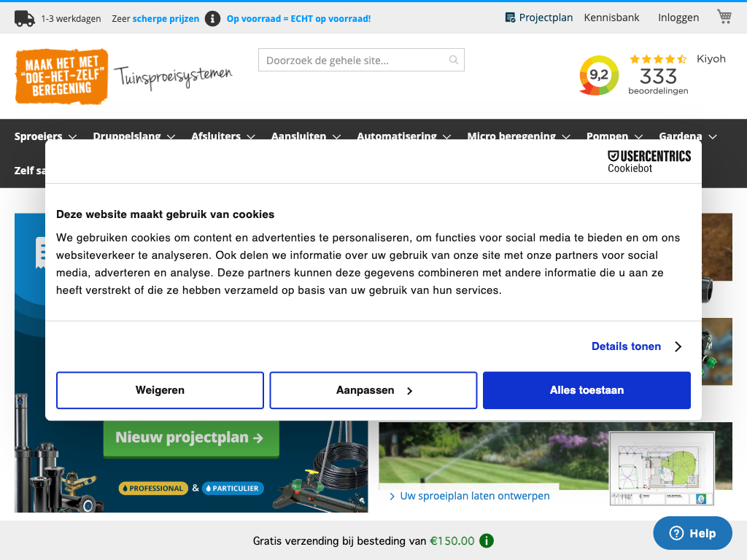This screenshot has width=747, height=560.
Task: Go to Kennisbank
Action: coord(611,17)
